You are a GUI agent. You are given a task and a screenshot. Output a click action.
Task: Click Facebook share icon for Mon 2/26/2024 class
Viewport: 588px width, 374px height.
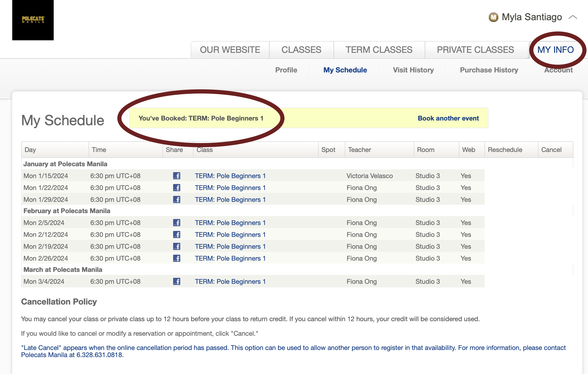pos(177,258)
